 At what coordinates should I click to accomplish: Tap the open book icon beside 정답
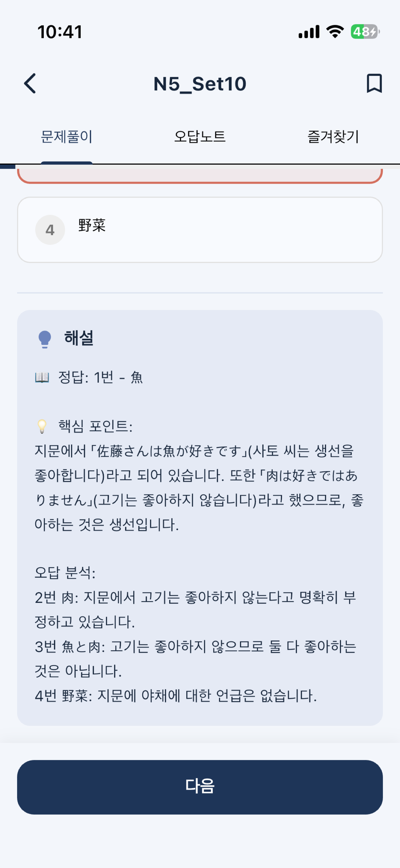[x=42, y=377]
